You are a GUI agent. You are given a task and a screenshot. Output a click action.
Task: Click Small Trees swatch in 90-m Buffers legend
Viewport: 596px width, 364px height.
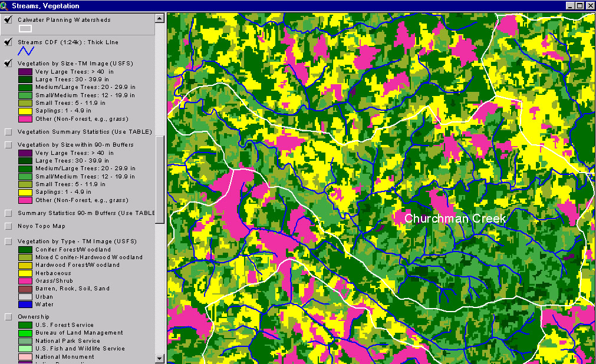coord(25,184)
